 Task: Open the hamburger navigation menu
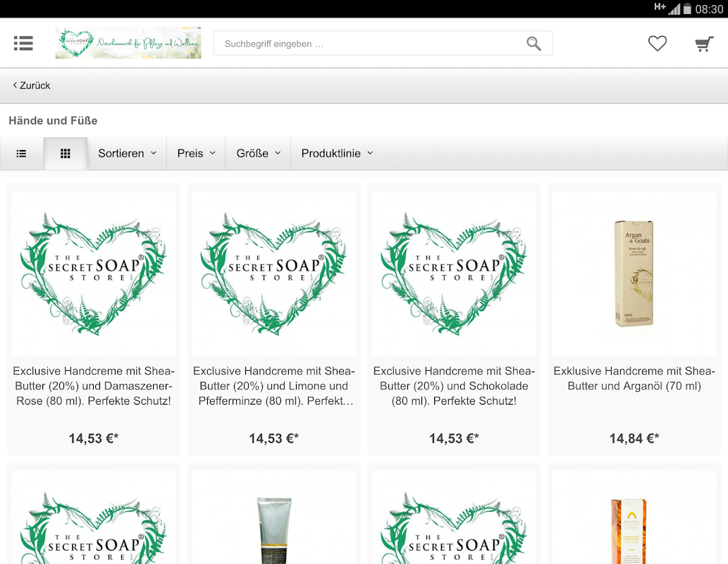click(23, 43)
